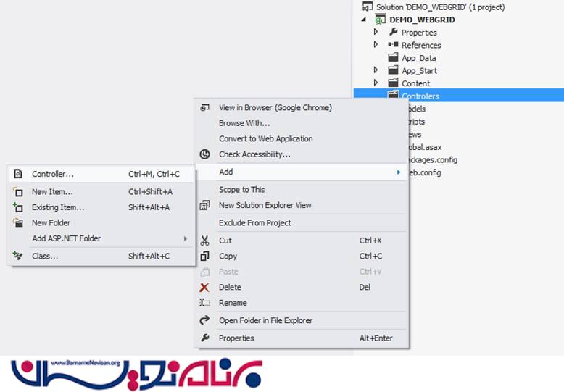Select Existing Item... menu entry
564x392 pixels.
(x=101, y=207)
